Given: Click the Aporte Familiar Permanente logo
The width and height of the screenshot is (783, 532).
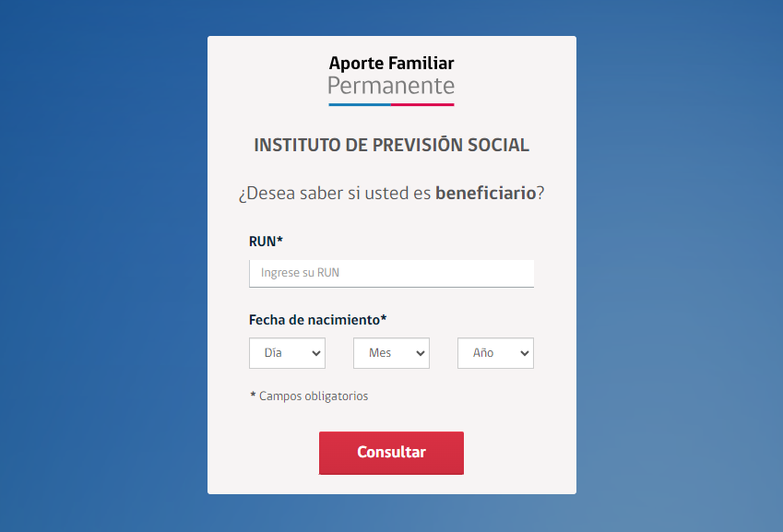Looking at the screenshot, I should tap(391, 78).
